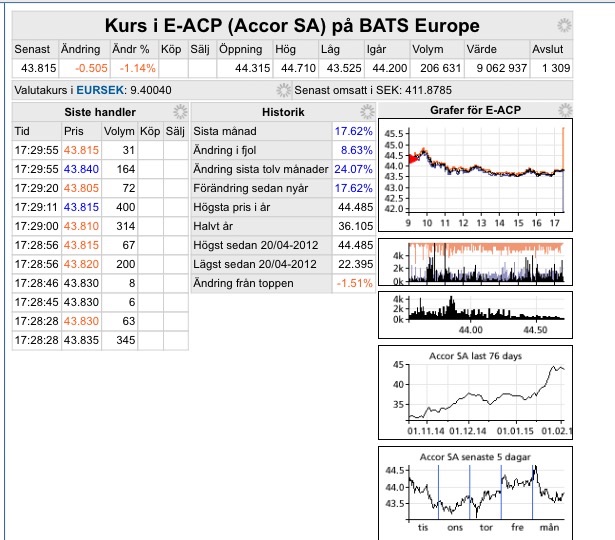This screenshot has height=540, width=615.
Task: Click the Pris column header in Siste handler
Action: pos(74,131)
